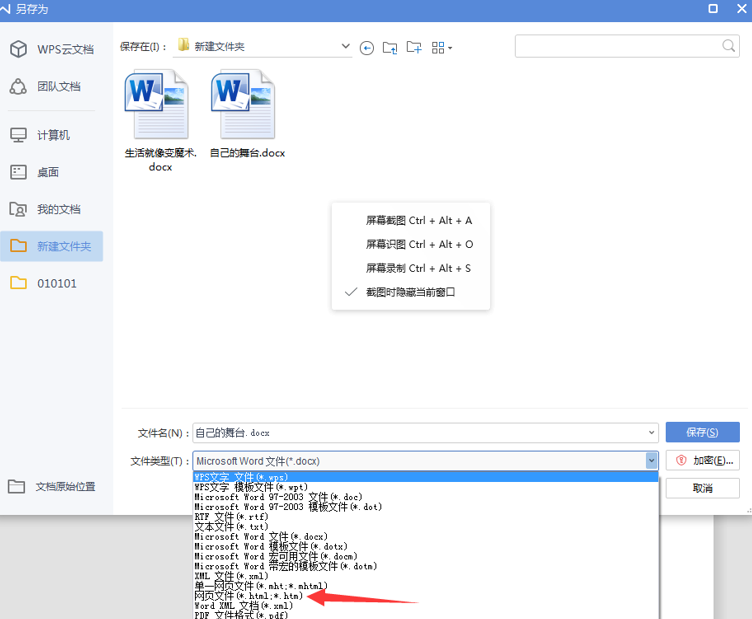Click the back arrow navigation icon
This screenshot has height=619, width=752.
367,48
